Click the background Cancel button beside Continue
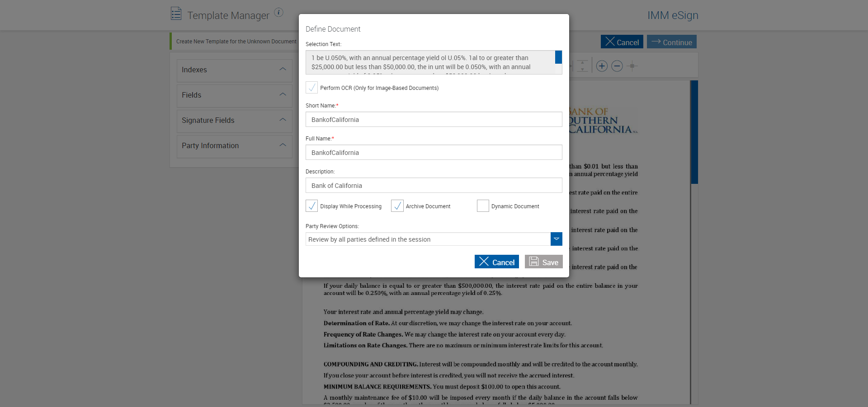 (x=622, y=42)
